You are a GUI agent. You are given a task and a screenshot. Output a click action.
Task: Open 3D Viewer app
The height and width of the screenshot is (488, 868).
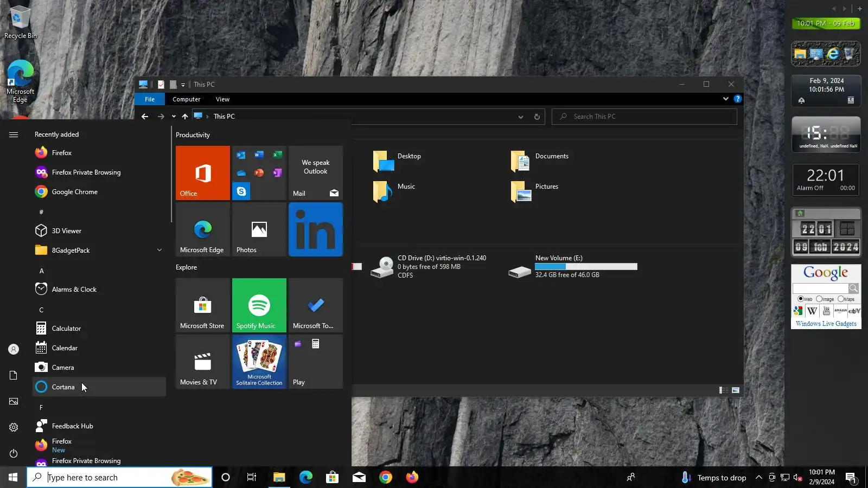tap(99, 231)
